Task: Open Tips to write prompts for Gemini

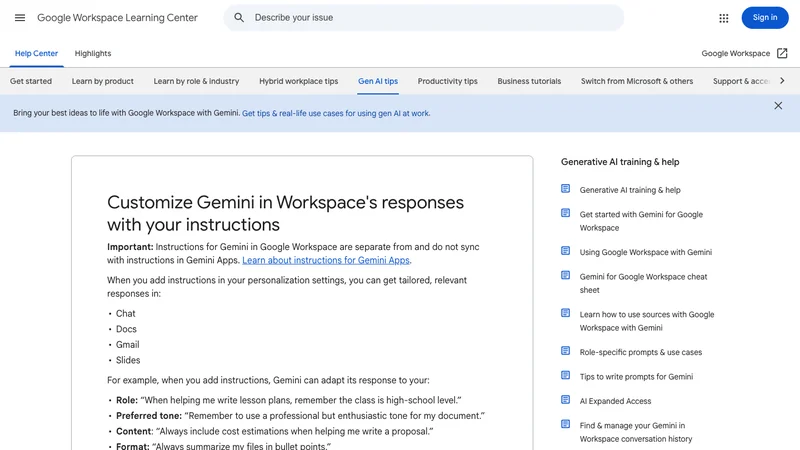Action: (x=636, y=377)
